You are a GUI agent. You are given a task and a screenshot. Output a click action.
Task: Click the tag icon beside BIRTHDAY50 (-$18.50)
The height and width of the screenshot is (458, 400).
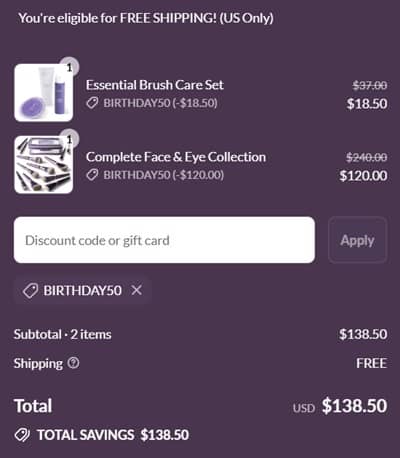[x=92, y=103]
